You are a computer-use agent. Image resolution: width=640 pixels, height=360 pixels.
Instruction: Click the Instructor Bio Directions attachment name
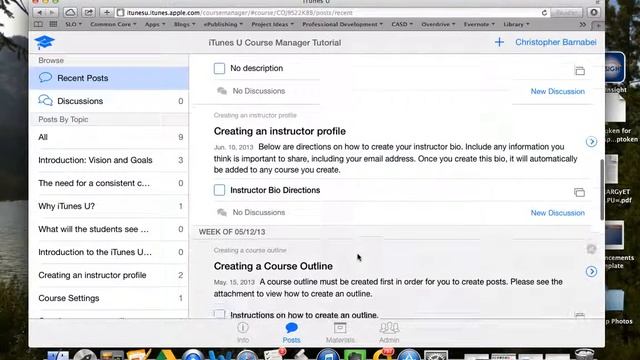(x=275, y=190)
